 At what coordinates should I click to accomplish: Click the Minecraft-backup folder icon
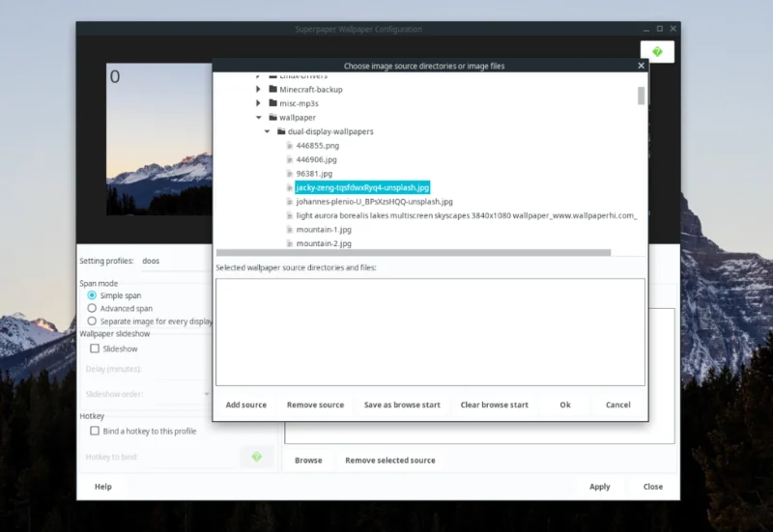(x=273, y=89)
